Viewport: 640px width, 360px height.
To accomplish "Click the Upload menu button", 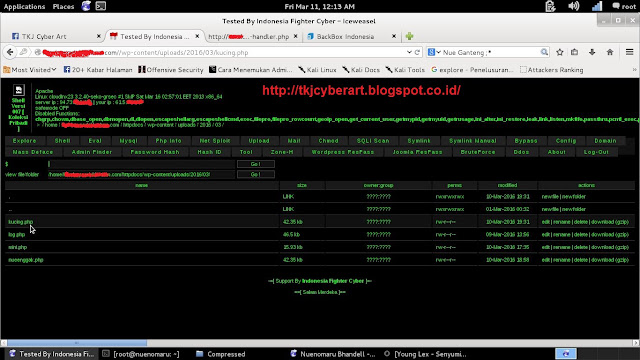I will point(259,141).
